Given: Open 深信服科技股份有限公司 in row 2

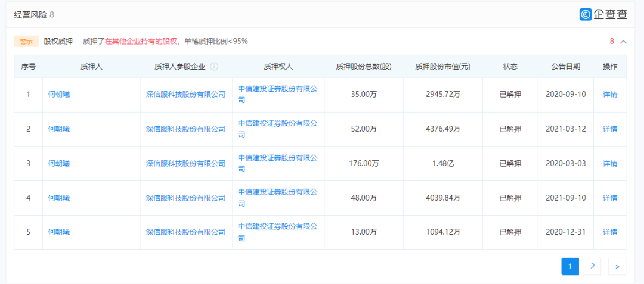Looking at the screenshot, I should point(185,129).
